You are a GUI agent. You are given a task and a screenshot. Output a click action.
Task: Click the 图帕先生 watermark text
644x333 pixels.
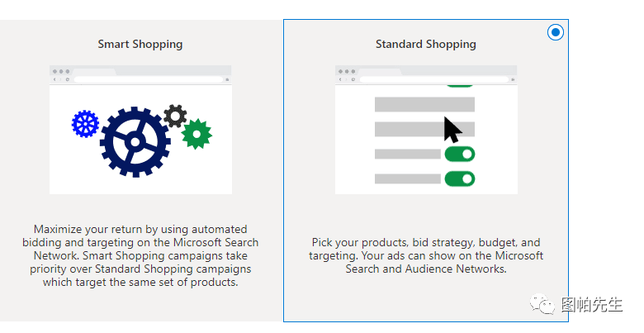591,305
